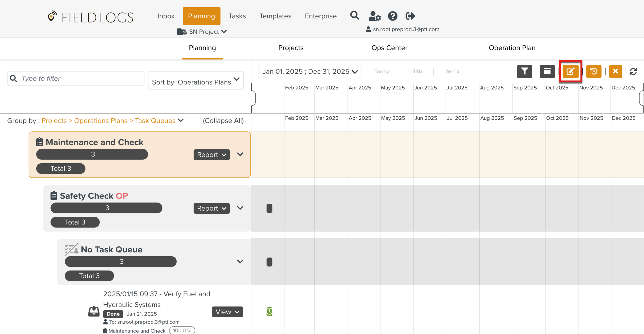Click the No Task Queue progress bar
Viewport: 644px width, 334px height.
(121, 261)
